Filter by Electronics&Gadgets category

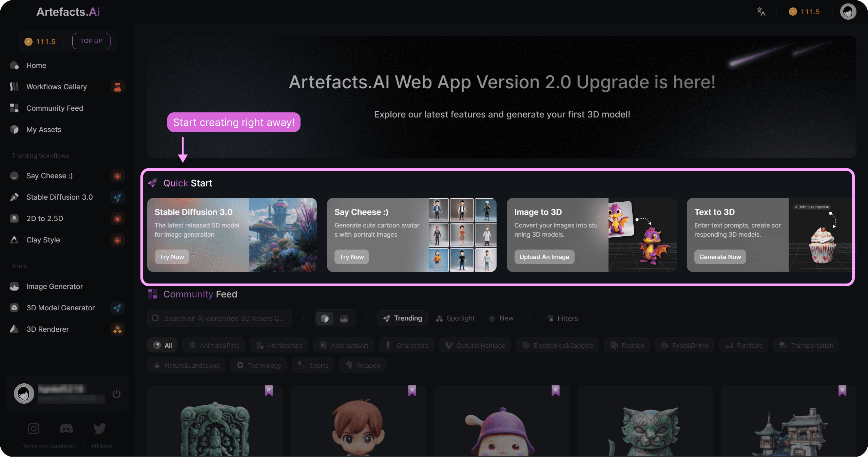point(558,345)
